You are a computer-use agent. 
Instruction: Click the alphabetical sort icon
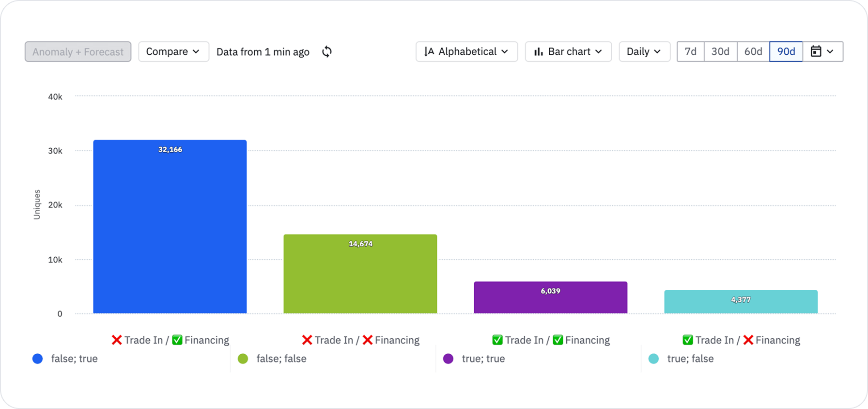[429, 52]
